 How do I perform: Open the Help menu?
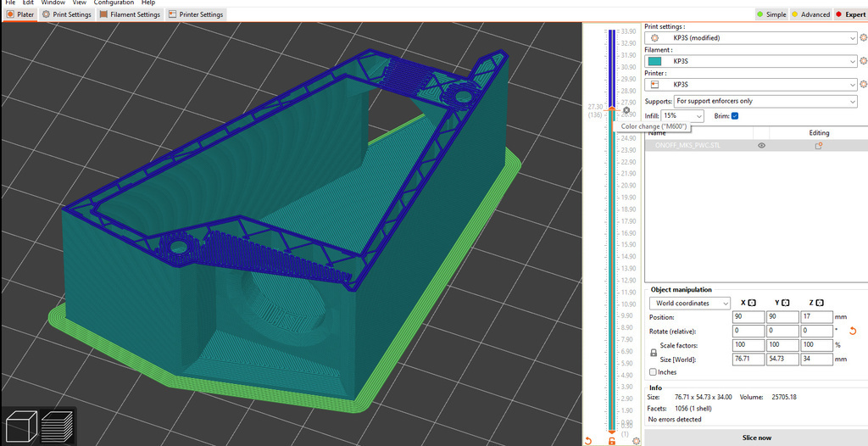coord(147,3)
